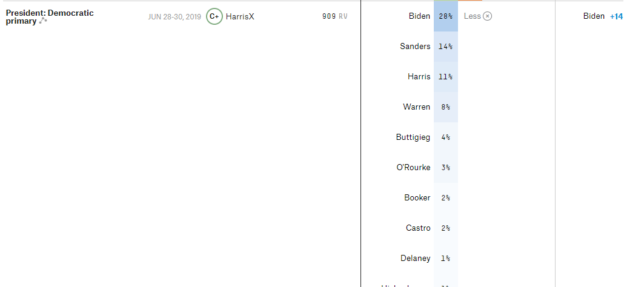Viewport: 644px width, 287px height.
Task: Click Booker's 2% result cell
Action: (445, 198)
